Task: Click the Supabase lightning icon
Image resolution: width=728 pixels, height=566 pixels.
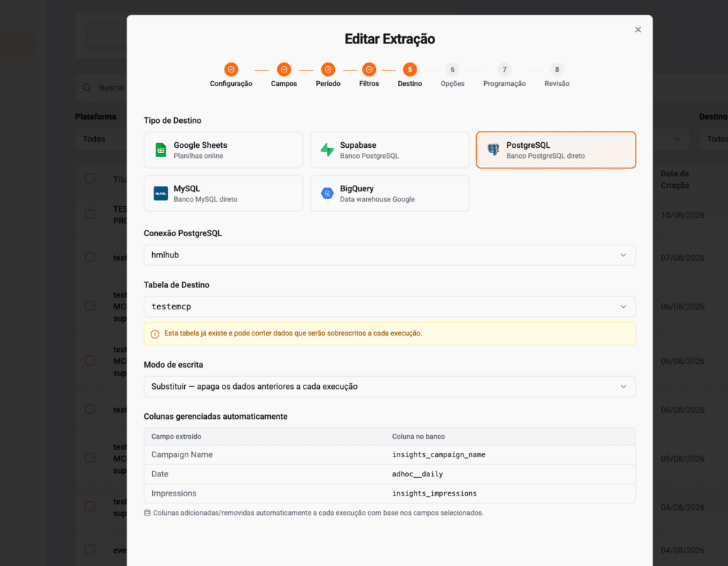Action: tap(327, 150)
